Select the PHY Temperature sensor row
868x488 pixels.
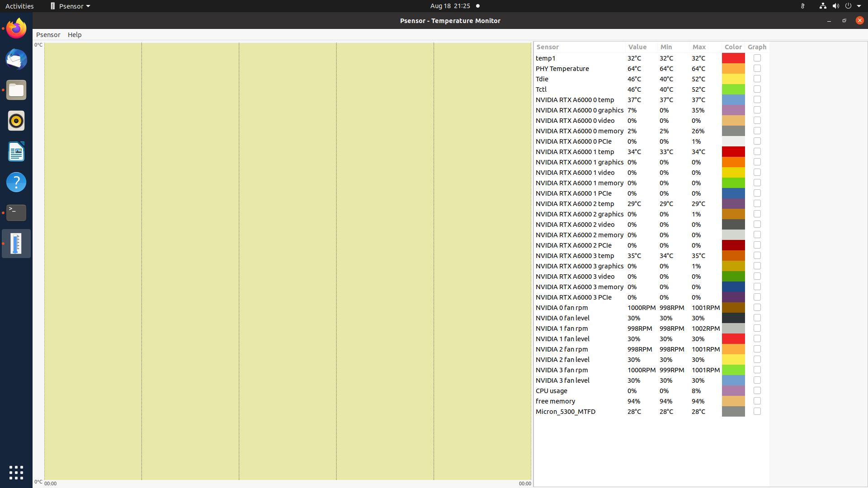click(x=651, y=68)
